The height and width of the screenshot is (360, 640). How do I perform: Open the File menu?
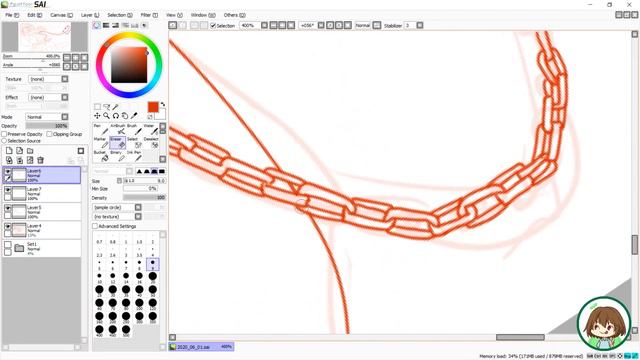12,15
